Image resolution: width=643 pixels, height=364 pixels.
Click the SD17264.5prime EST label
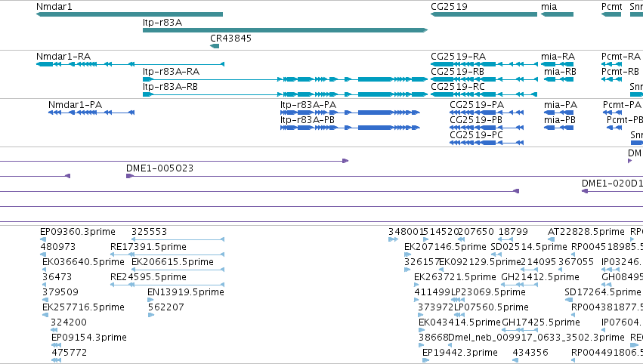[603, 292]
